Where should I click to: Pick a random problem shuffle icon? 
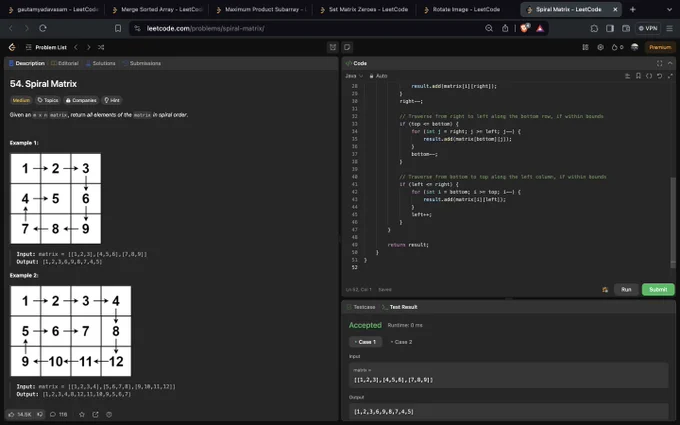[x=101, y=47]
